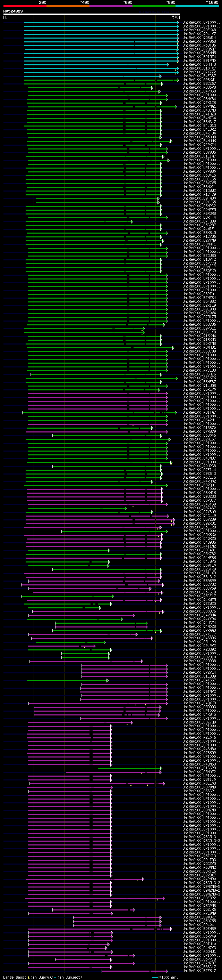Select the UniRef100_Q10FX7 label
Viewport: 222px width, 980px height.
point(199,68)
